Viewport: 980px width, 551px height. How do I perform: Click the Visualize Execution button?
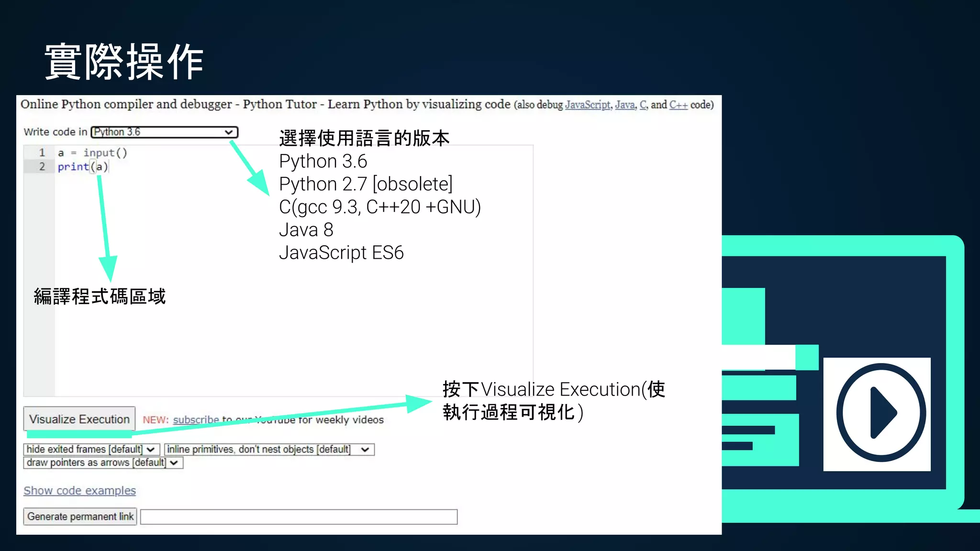(79, 419)
